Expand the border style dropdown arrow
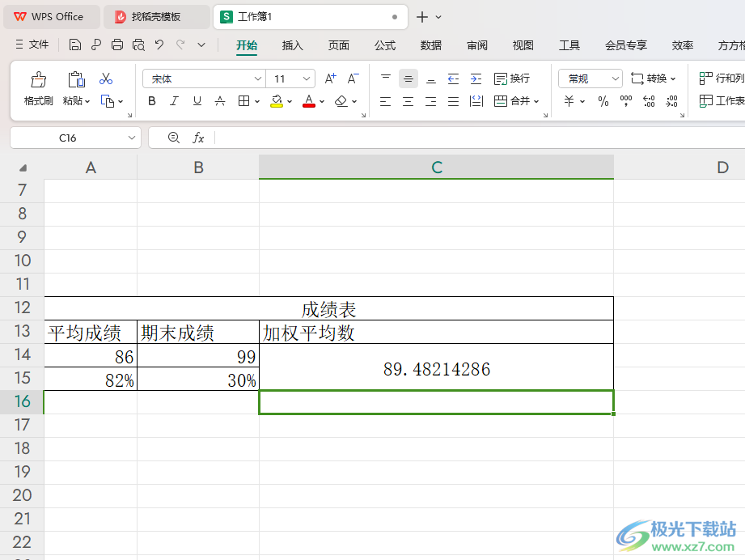 [x=257, y=102]
